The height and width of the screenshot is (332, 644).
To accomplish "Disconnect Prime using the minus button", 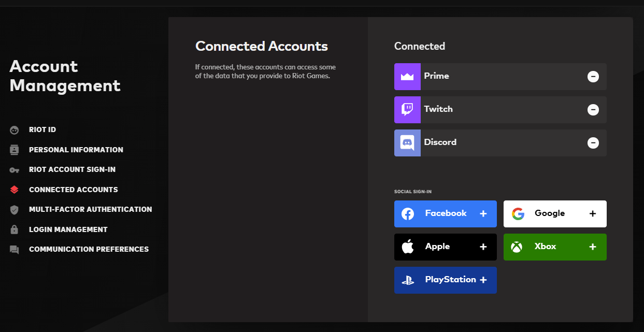I will pos(593,77).
